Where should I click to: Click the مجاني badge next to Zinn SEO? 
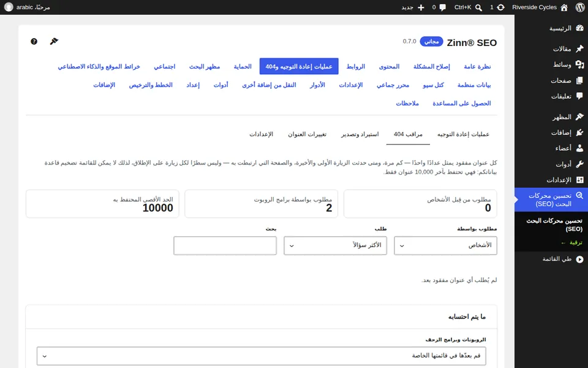click(432, 41)
